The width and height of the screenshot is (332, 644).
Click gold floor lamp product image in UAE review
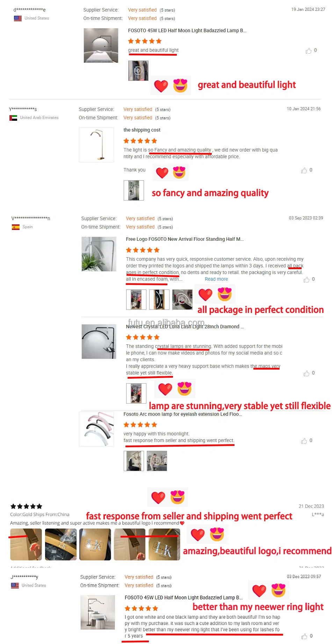click(96, 145)
